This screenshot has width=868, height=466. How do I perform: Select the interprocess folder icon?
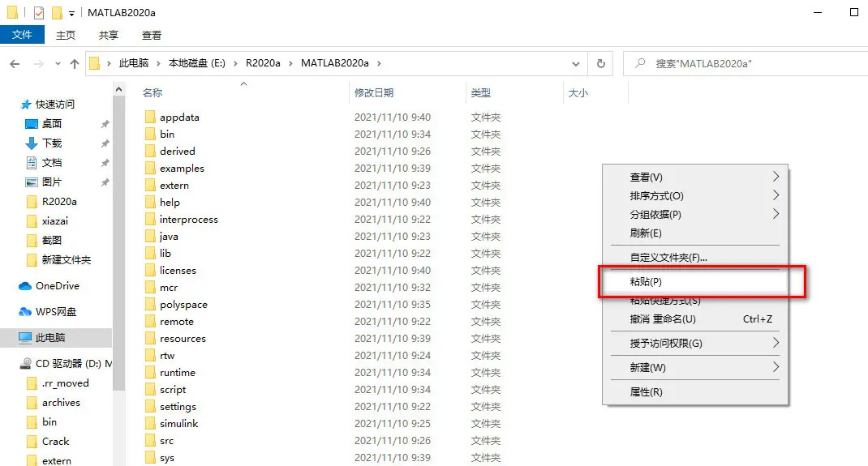[150, 220]
